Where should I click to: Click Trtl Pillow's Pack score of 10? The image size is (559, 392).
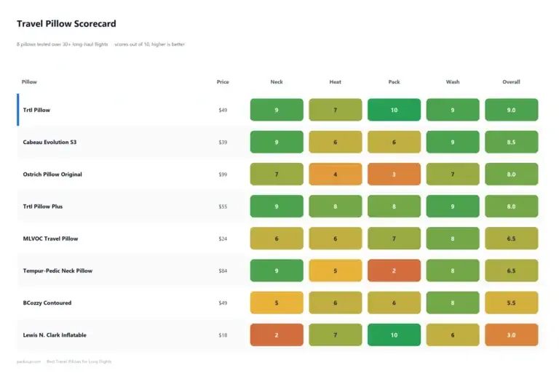coord(394,110)
